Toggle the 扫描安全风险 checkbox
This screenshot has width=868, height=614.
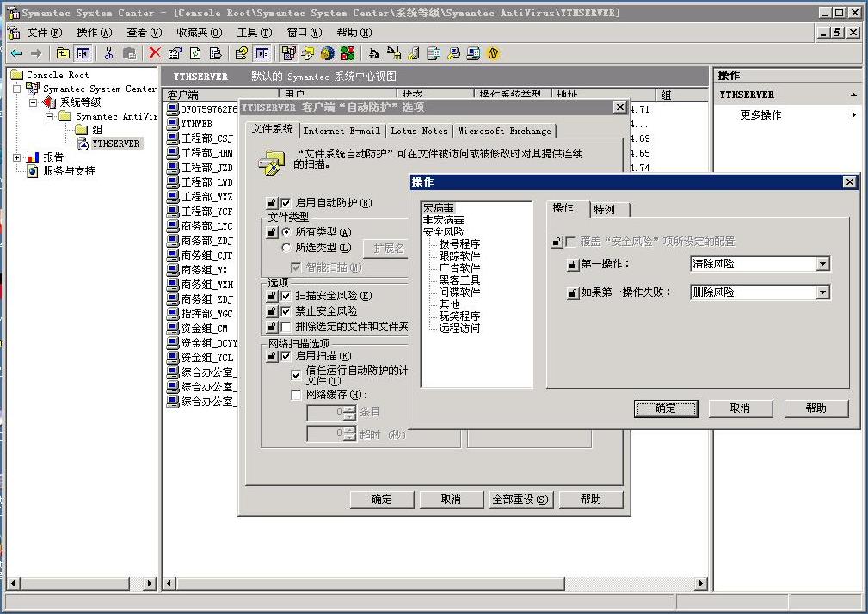pos(286,296)
